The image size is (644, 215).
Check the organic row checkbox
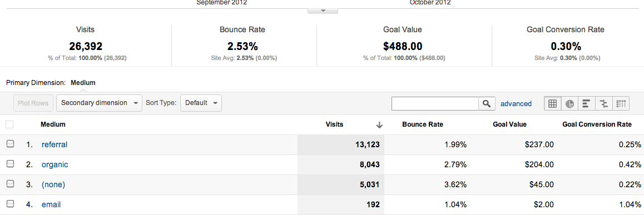point(11,164)
